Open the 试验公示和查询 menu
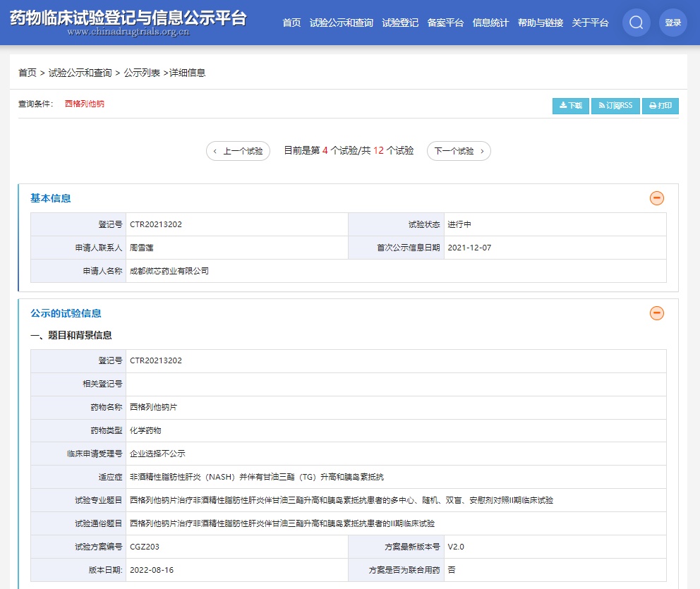 point(342,23)
